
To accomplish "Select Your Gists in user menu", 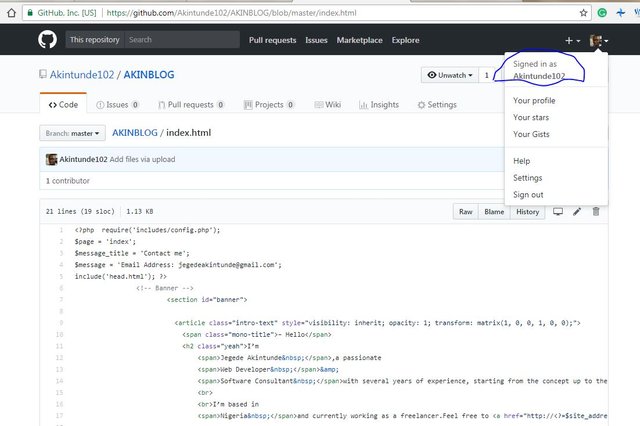I will click(531, 134).
